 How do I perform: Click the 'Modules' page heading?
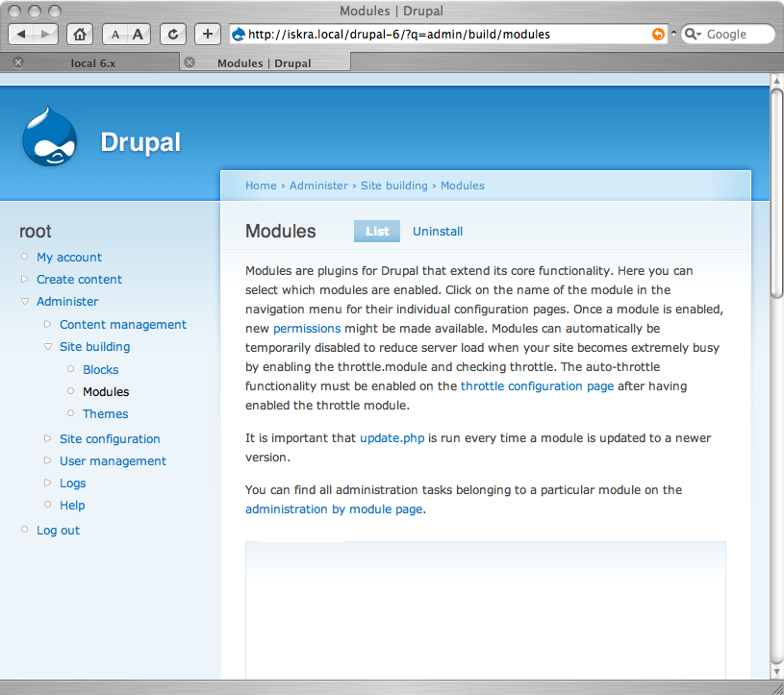coord(281,232)
